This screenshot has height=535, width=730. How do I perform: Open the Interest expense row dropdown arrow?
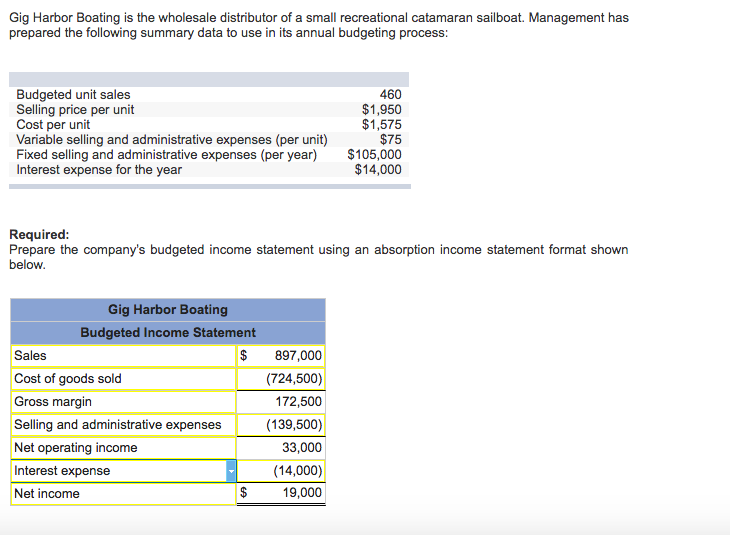[231, 471]
